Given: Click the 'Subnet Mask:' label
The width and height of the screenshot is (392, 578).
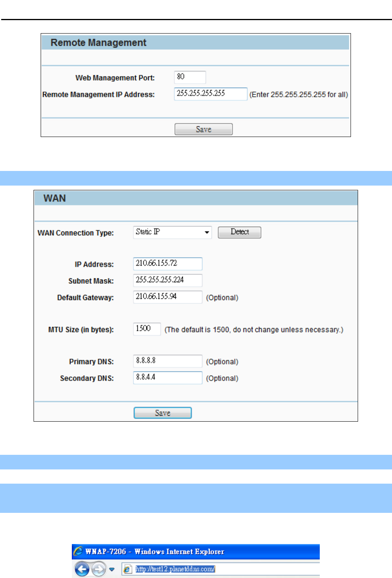Looking at the screenshot, I should (x=91, y=281).
